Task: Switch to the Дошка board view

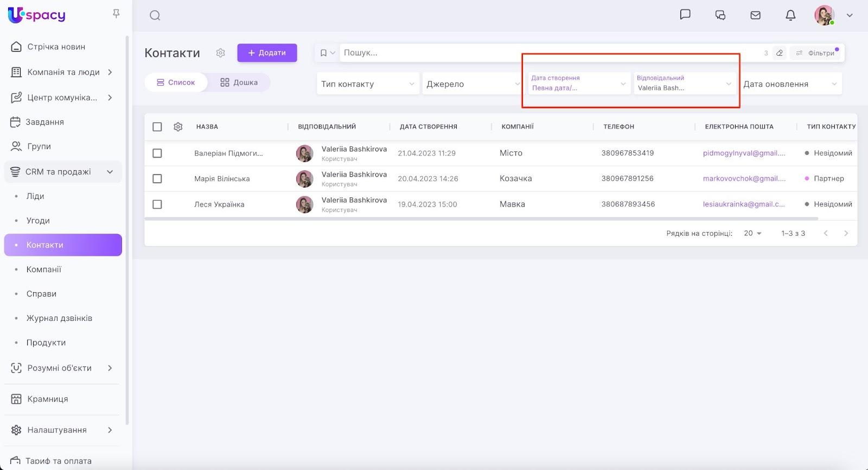Action: tap(239, 82)
